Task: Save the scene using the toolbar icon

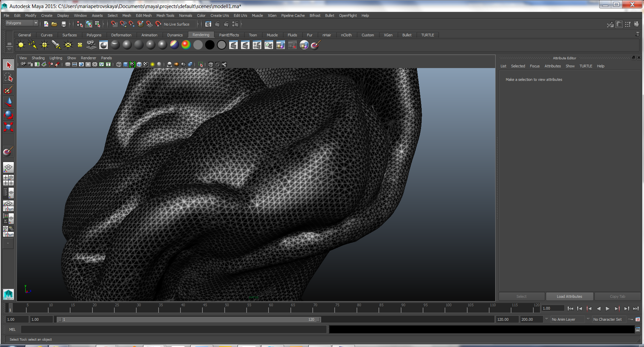Action: tap(63, 24)
